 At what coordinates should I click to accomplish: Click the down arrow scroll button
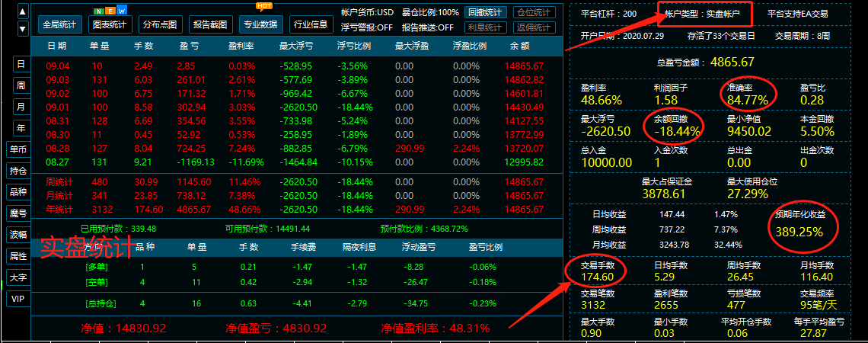click(x=23, y=27)
